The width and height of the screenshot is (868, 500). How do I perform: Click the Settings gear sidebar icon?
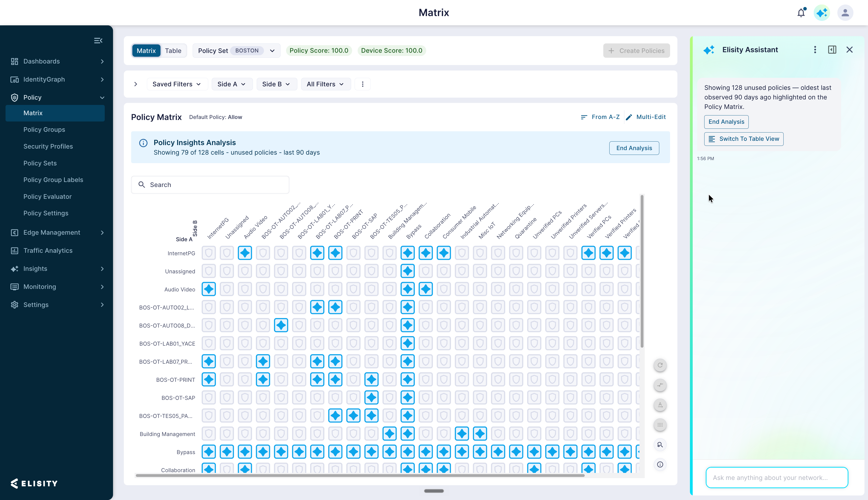pyautogui.click(x=14, y=305)
